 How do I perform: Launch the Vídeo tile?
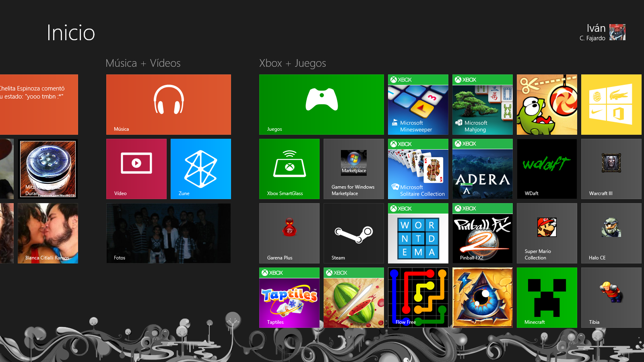136,169
